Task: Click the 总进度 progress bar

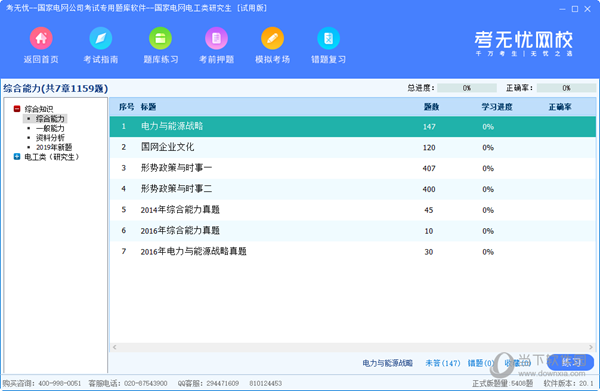Action: click(467, 88)
